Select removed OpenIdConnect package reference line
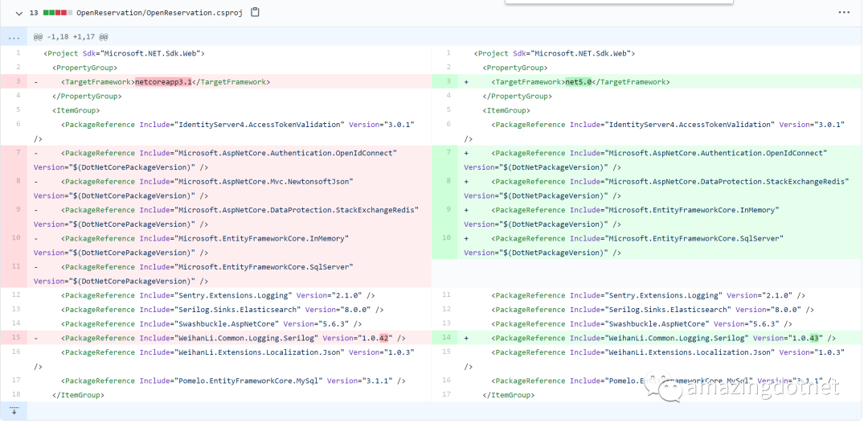 click(x=229, y=159)
